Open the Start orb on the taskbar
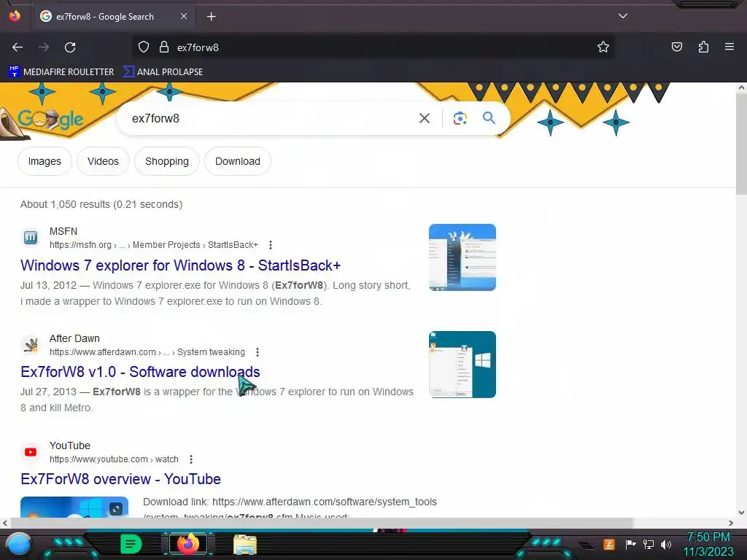 coord(18,544)
